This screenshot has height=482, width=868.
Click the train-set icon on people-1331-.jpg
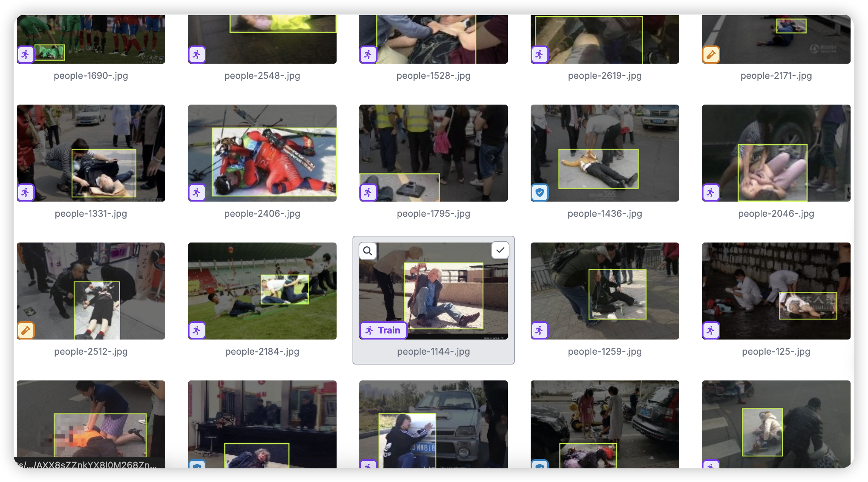coord(25,192)
